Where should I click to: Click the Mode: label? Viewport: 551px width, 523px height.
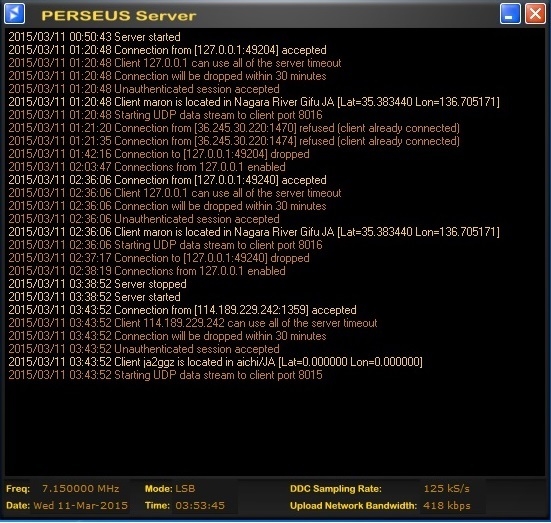(158, 489)
